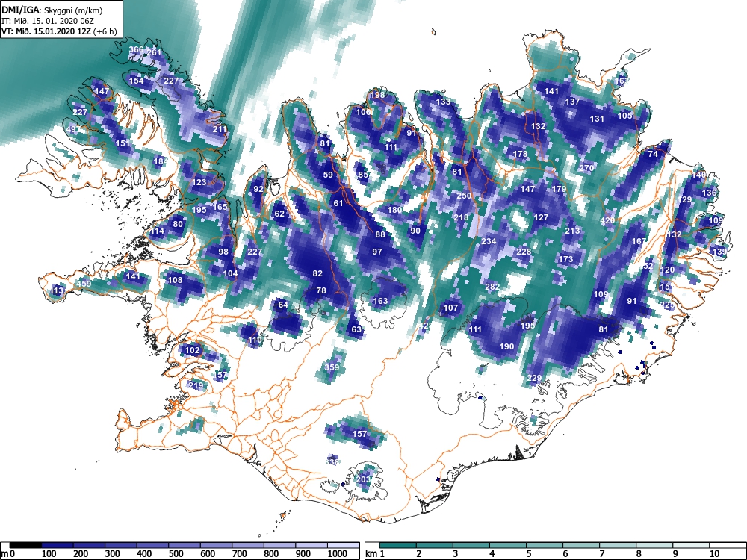Viewport: 747px width, 560px height.
Task: Click the visibility value 123 on the map
Action: [x=199, y=182]
